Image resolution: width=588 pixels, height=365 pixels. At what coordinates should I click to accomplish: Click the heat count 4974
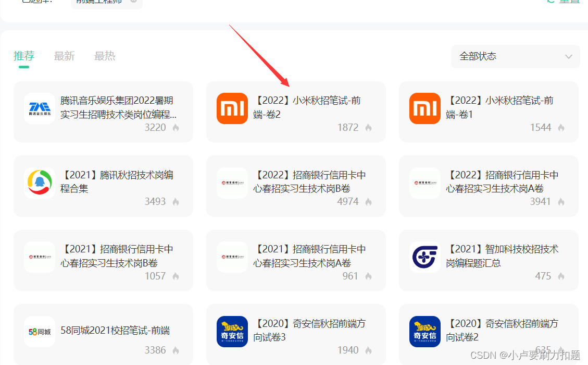pos(348,202)
